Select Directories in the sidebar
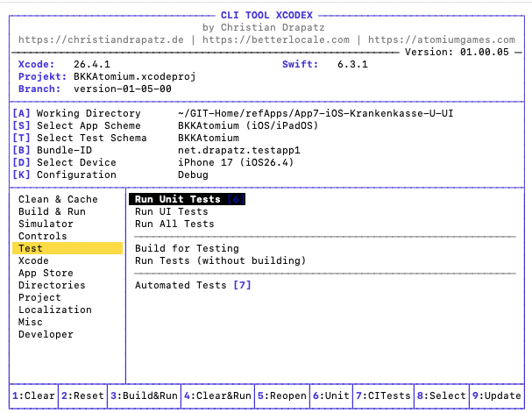 [x=52, y=285]
